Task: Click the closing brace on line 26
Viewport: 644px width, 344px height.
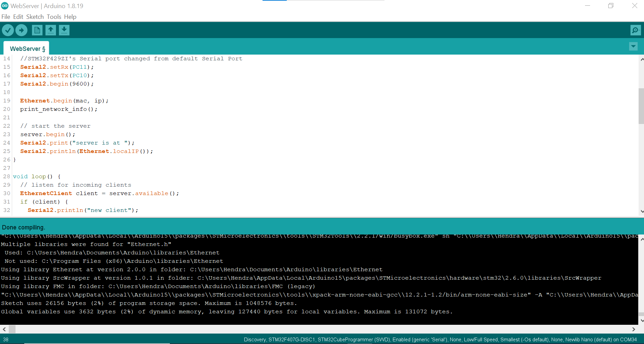Action: pyautogui.click(x=14, y=160)
